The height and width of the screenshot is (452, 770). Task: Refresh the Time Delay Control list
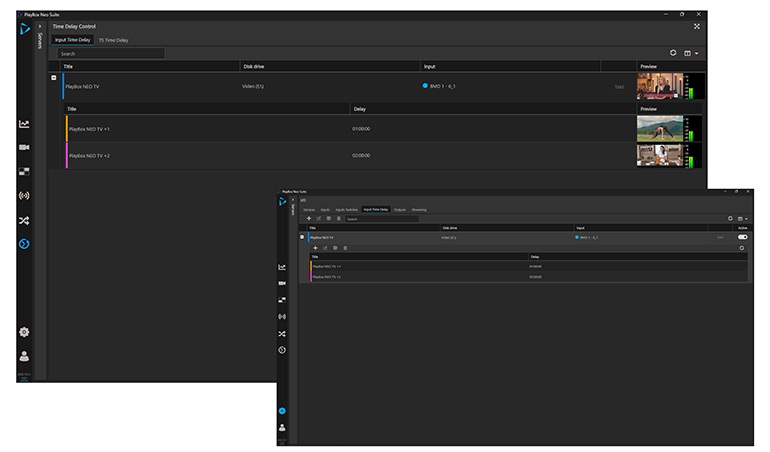673,53
